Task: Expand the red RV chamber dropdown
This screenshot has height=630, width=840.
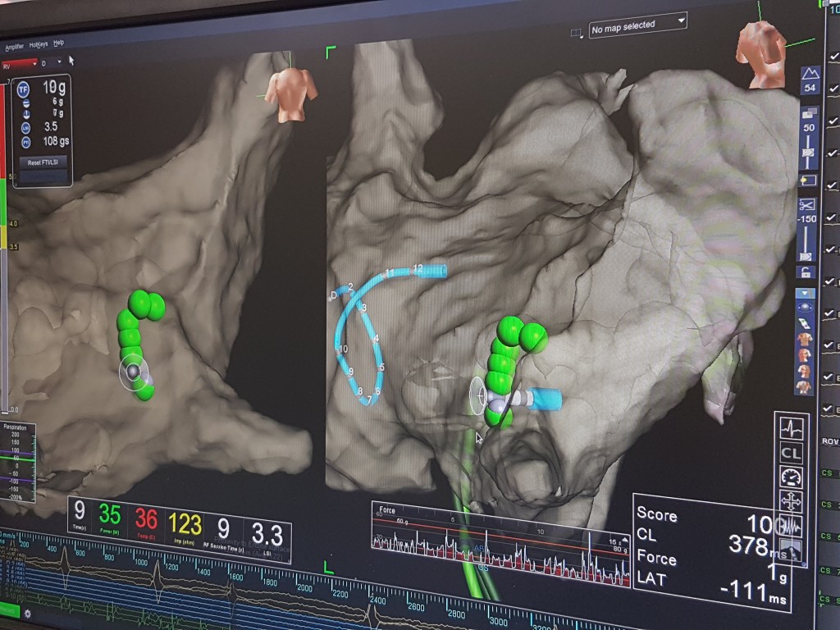Action: tap(20, 65)
